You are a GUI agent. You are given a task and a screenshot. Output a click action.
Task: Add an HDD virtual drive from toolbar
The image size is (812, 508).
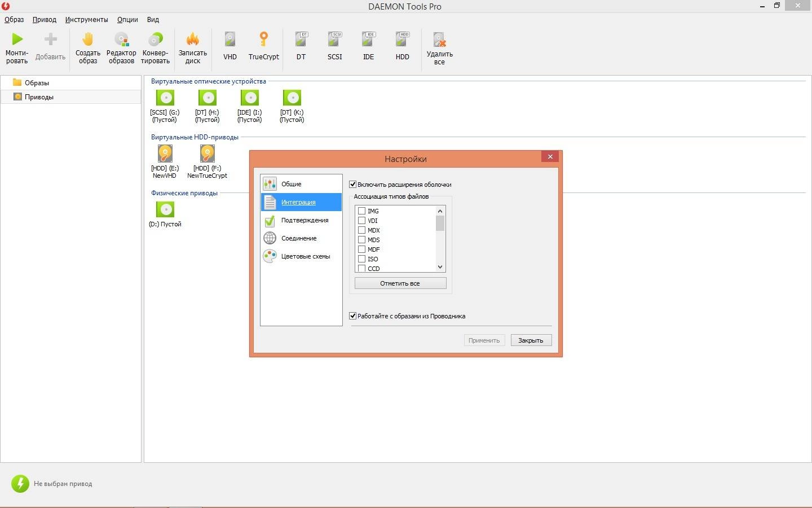coord(402,40)
